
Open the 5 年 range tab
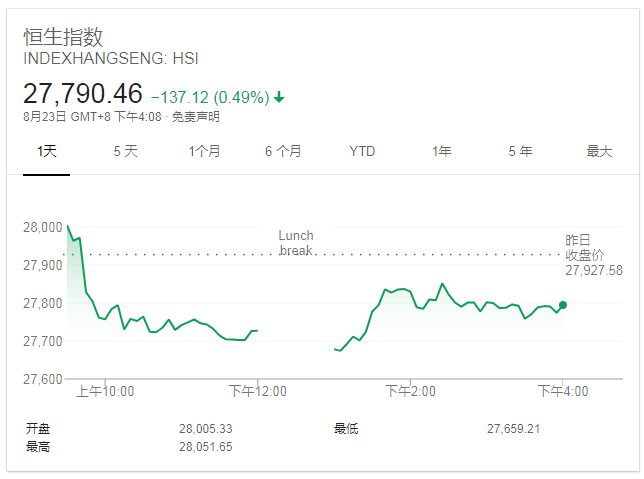pyautogui.click(x=520, y=151)
